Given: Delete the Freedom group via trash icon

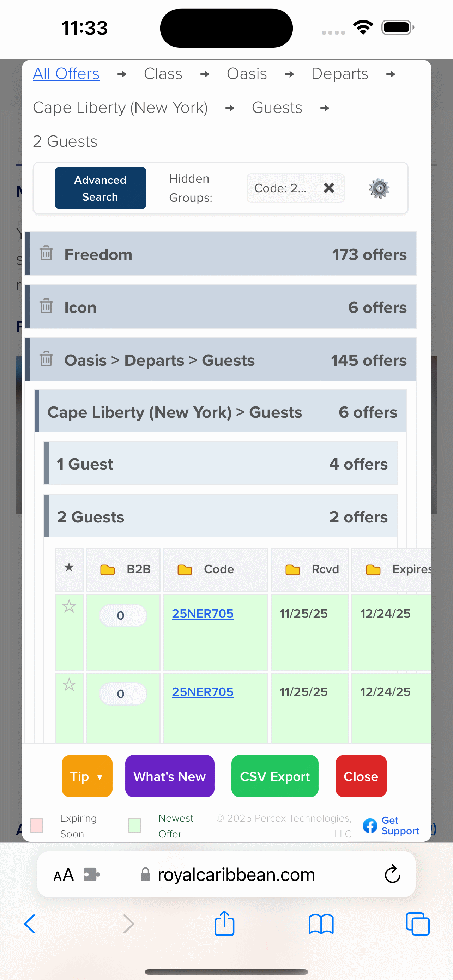Looking at the screenshot, I should (x=47, y=253).
